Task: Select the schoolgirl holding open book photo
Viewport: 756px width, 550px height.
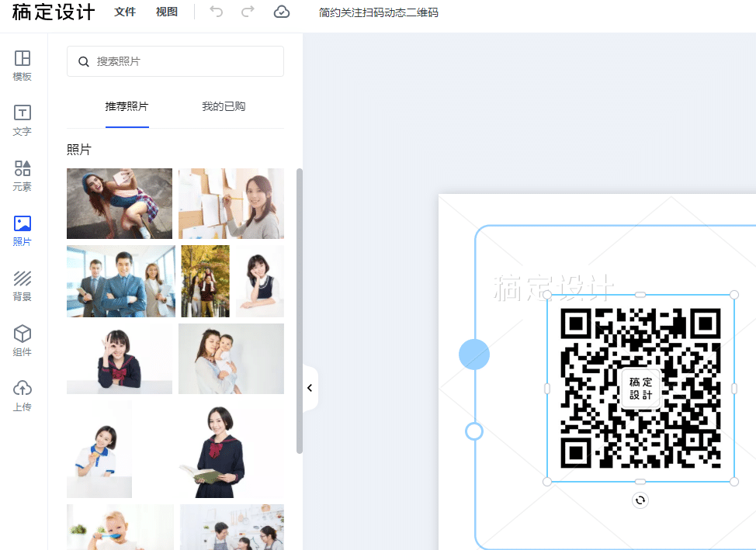Action: pos(211,449)
